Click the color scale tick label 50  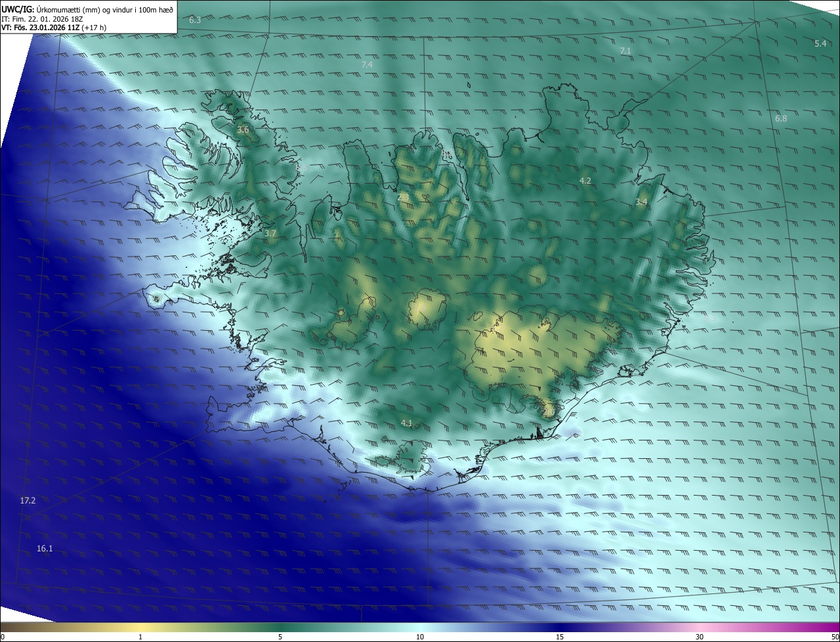coord(835,637)
